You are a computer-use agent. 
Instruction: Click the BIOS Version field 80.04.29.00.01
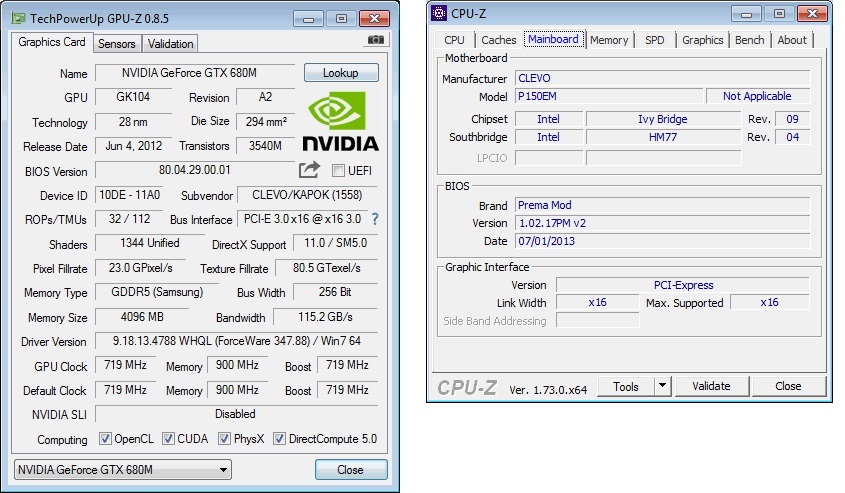pyautogui.click(x=195, y=170)
